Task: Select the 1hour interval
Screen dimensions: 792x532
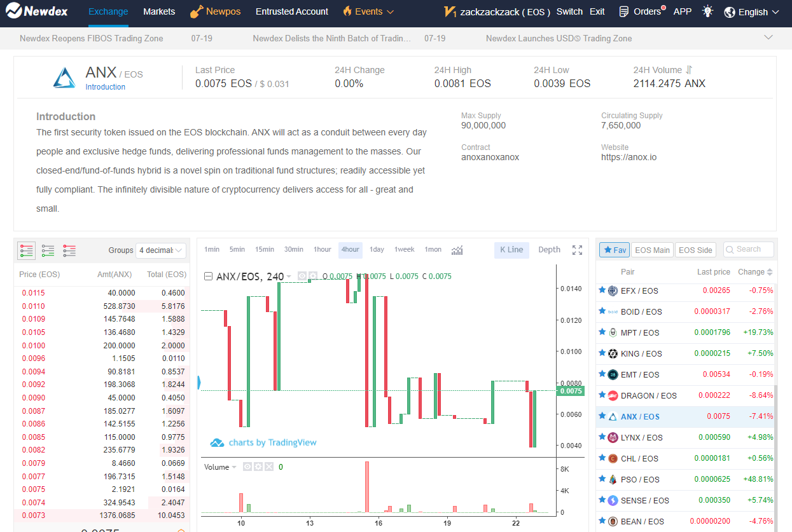Action: pos(323,250)
